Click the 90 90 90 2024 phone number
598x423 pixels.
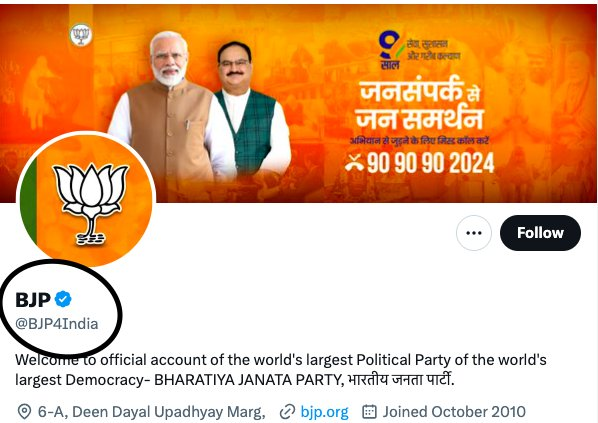tap(431, 163)
